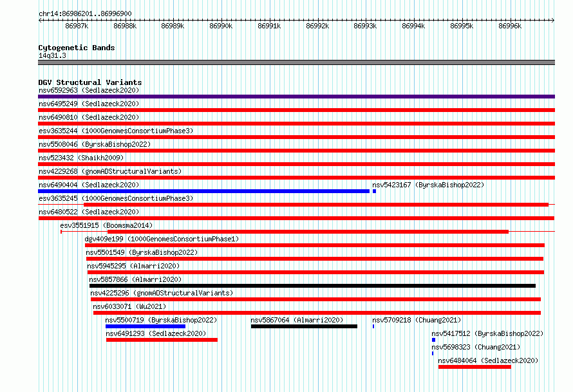Viewport: 573px width, 392px height.
Task: Click the 86987k ruler label
Action: [77, 26]
